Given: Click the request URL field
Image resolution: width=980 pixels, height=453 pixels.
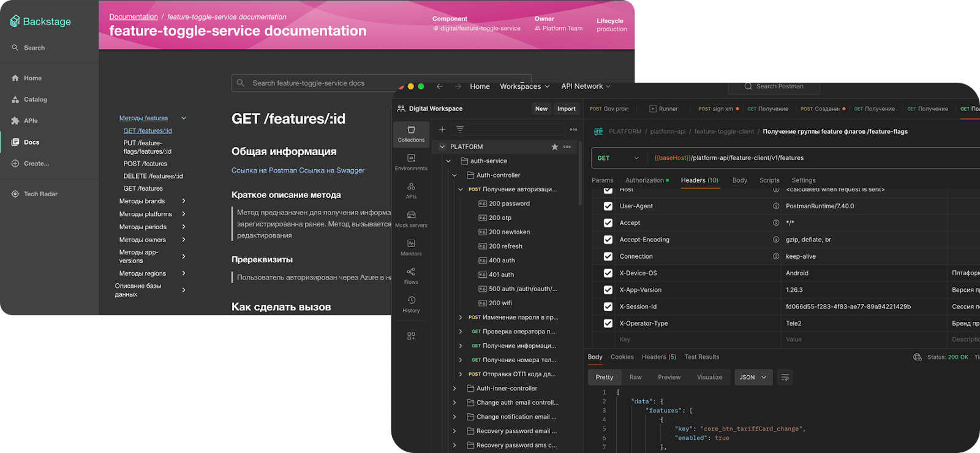Looking at the screenshot, I should click(815, 158).
